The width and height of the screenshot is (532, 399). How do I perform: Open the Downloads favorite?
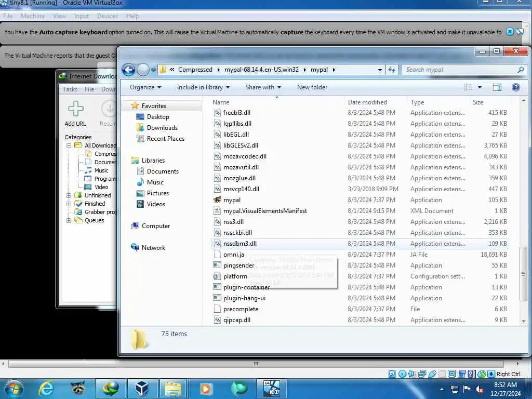click(157, 128)
